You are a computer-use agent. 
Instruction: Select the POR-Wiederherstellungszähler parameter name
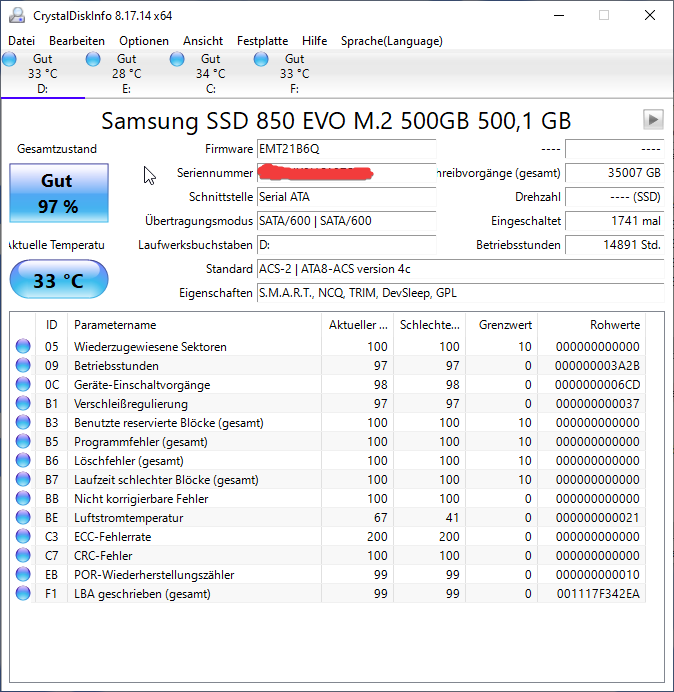click(154, 575)
